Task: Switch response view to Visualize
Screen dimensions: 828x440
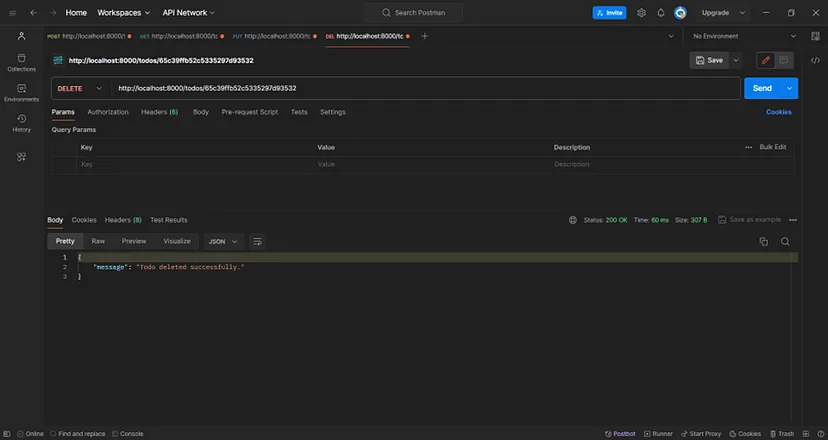Action: [177, 241]
